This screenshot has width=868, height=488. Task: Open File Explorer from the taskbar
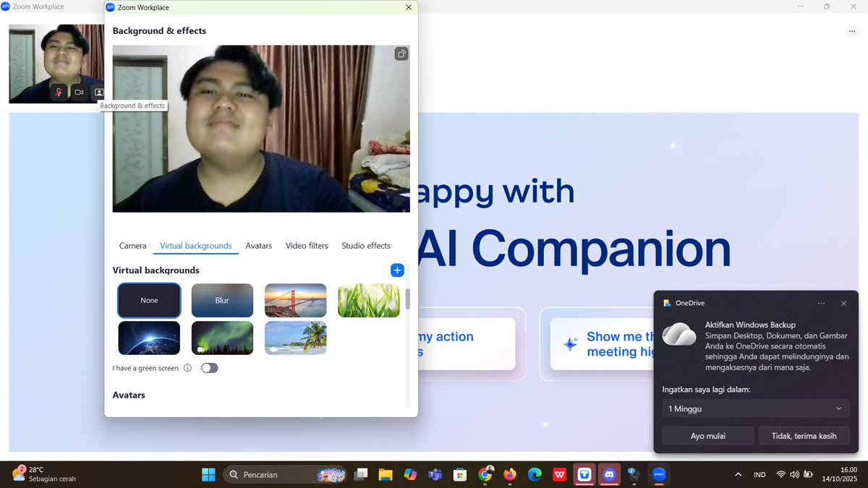pos(386,475)
